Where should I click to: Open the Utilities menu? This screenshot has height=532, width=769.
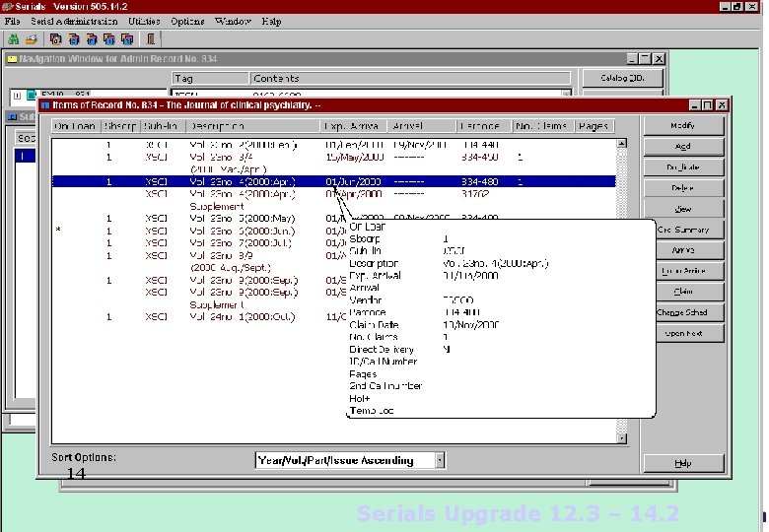click(x=144, y=21)
